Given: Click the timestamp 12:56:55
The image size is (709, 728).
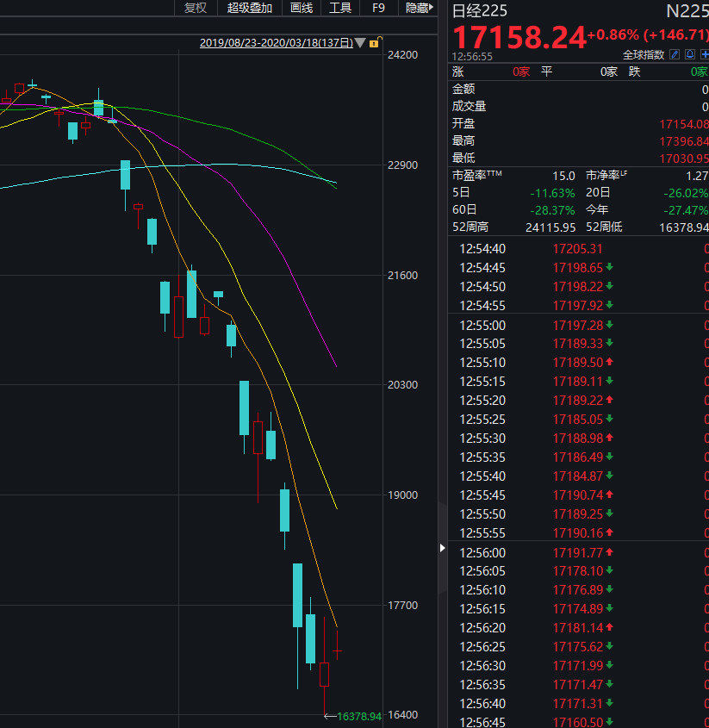Looking at the screenshot, I should point(472,57).
